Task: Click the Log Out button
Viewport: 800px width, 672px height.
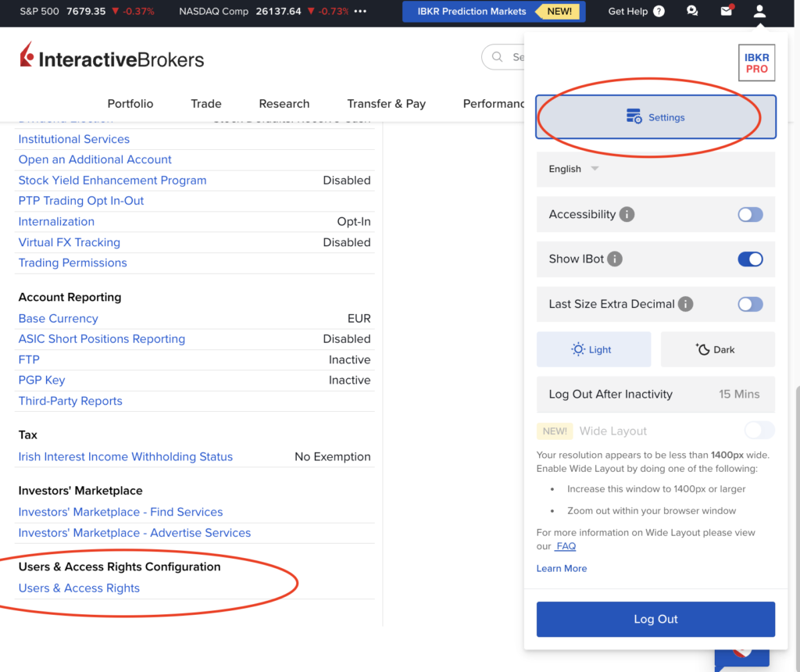Action: pyautogui.click(x=655, y=619)
